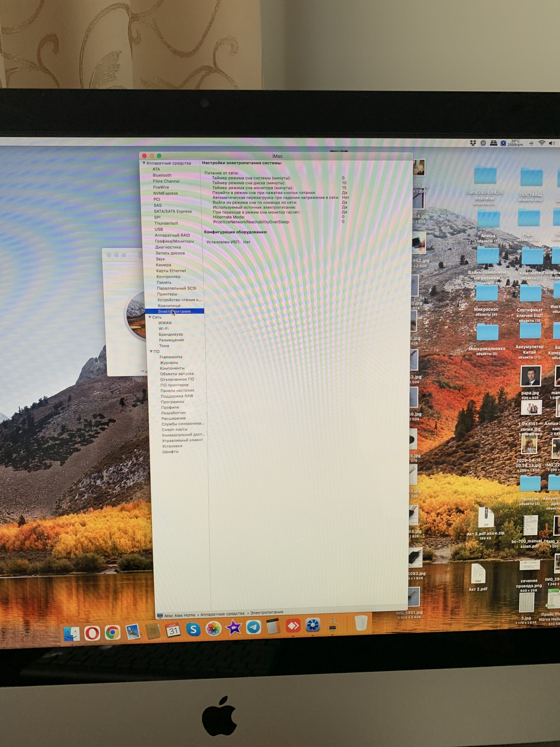This screenshot has width=560, height=747.
Task: Click the 1Password menu bar icon
Action: click(483, 143)
